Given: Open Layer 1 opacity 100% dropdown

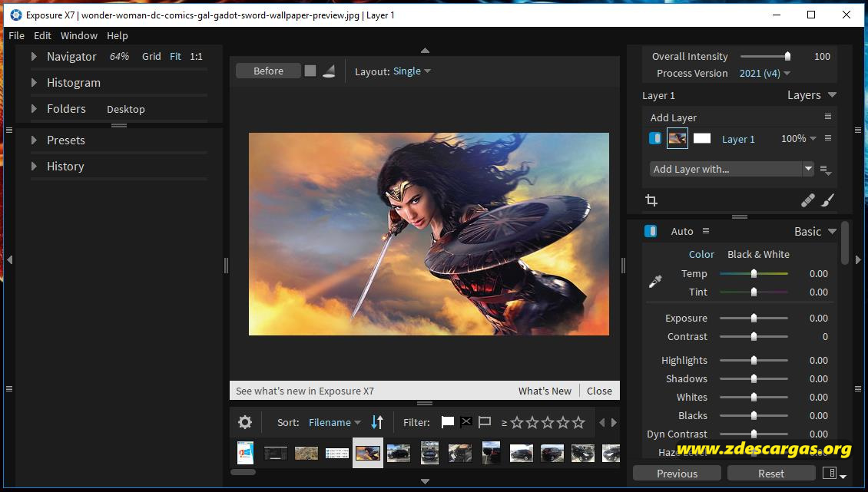Looking at the screenshot, I should pyautogui.click(x=798, y=138).
